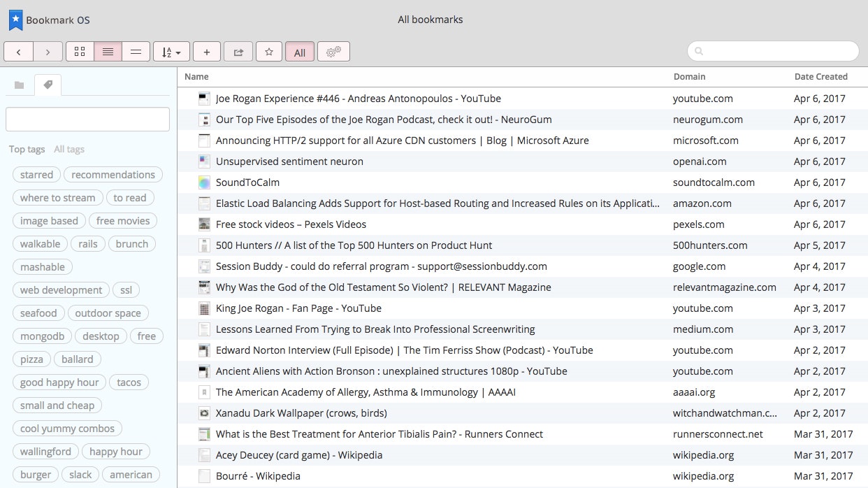Select 'Bourré - Wikipedia' bookmark title
Image resolution: width=868 pixels, height=488 pixels.
tap(258, 476)
